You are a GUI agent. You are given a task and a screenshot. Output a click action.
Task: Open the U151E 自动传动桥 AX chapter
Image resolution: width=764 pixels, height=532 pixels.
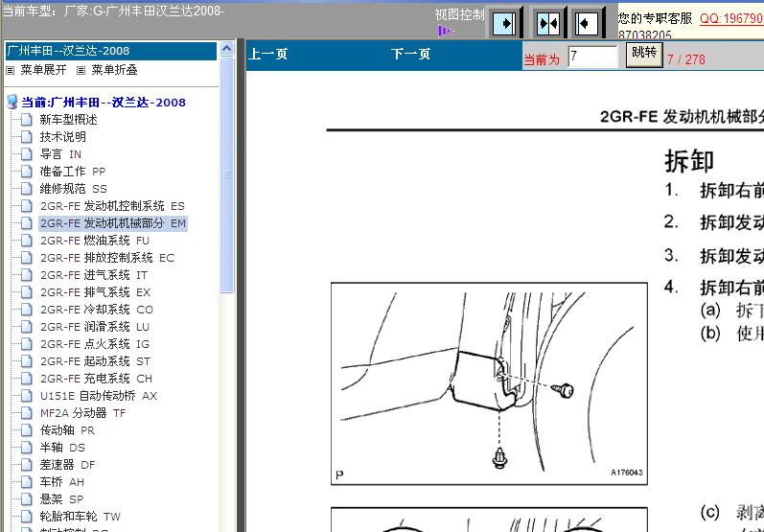pos(99,396)
